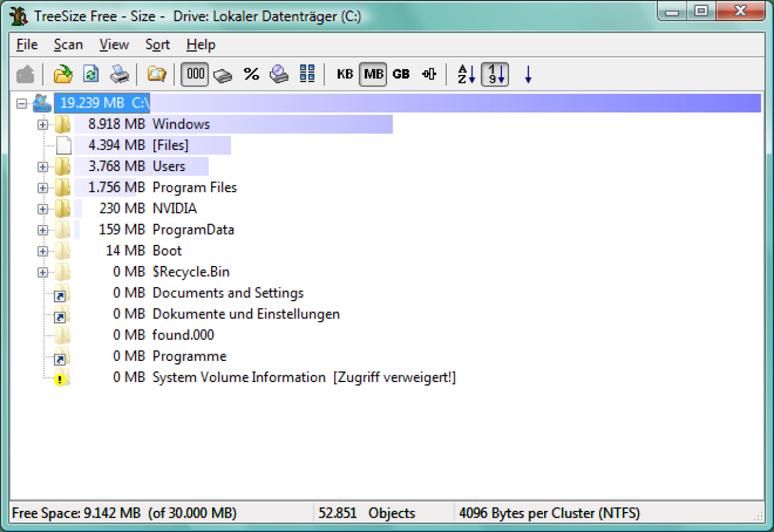Viewport: 774px width, 532px height.
Task: Click the Users folder icon
Action: click(x=63, y=167)
